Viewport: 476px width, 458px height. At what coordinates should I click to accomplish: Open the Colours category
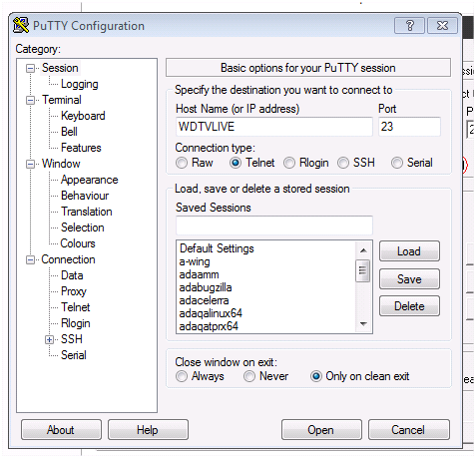coord(78,243)
